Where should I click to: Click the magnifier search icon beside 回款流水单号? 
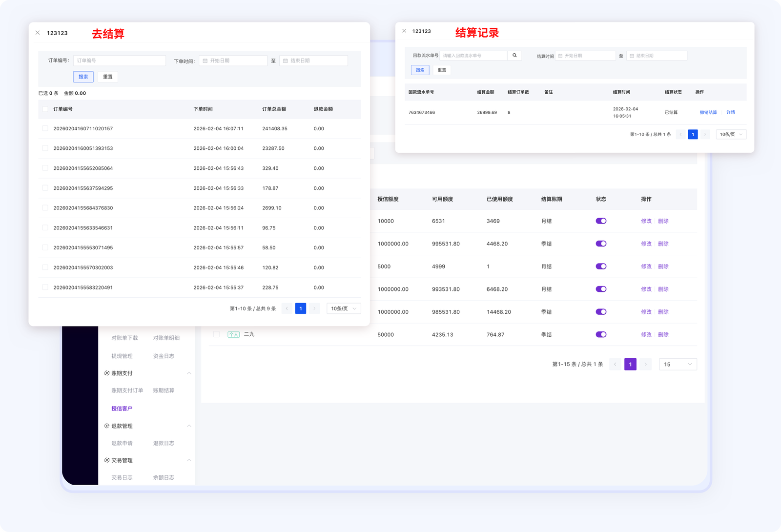[x=514, y=56]
